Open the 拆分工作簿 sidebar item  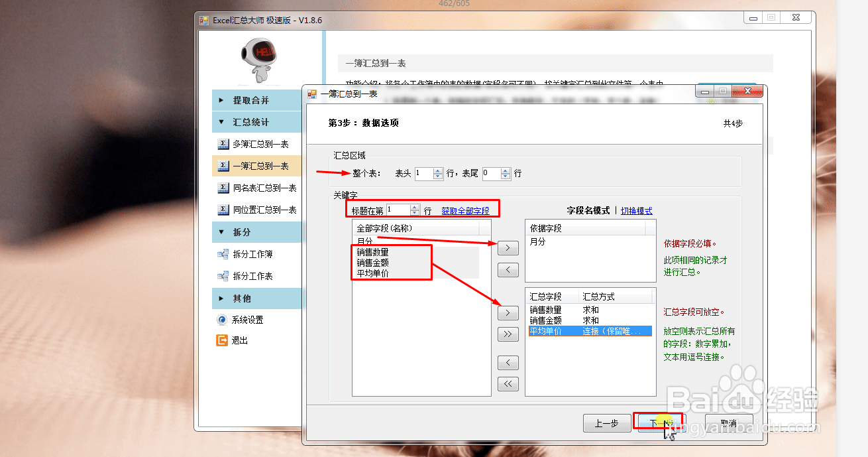252,254
